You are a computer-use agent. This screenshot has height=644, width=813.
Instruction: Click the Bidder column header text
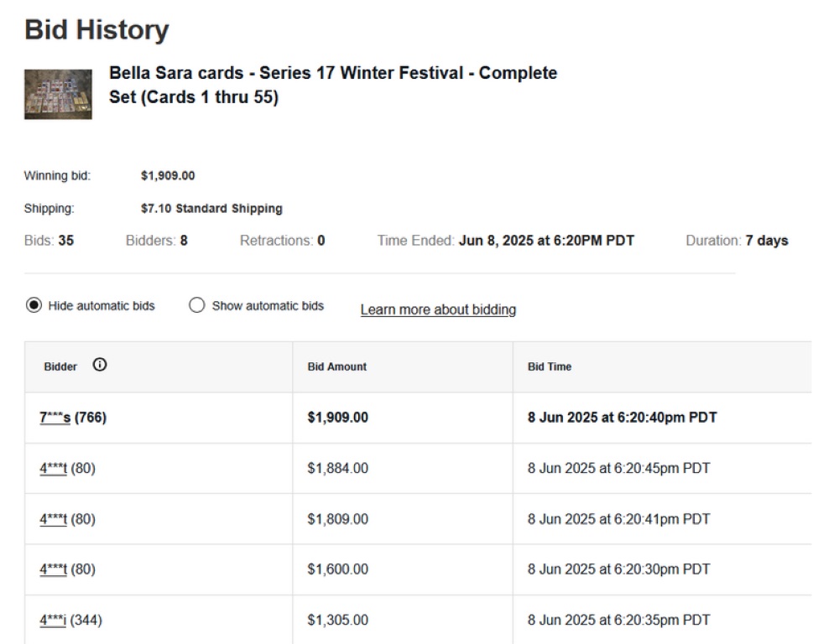coord(60,366)
